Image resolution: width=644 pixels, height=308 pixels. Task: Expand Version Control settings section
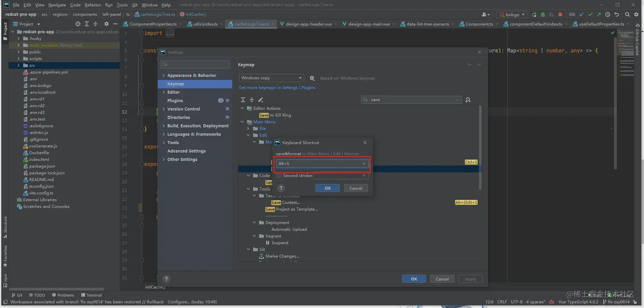point(164,109)
